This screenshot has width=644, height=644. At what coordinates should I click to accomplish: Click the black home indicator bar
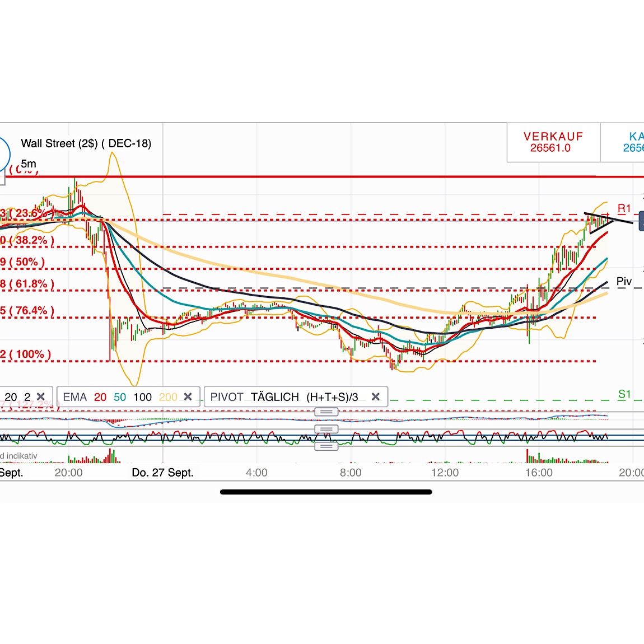click(x=326, y=492)
